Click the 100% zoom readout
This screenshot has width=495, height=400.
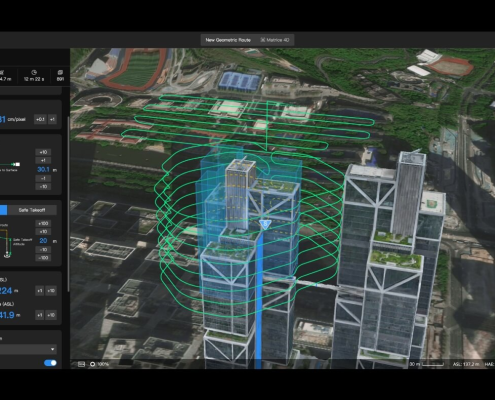103,364
